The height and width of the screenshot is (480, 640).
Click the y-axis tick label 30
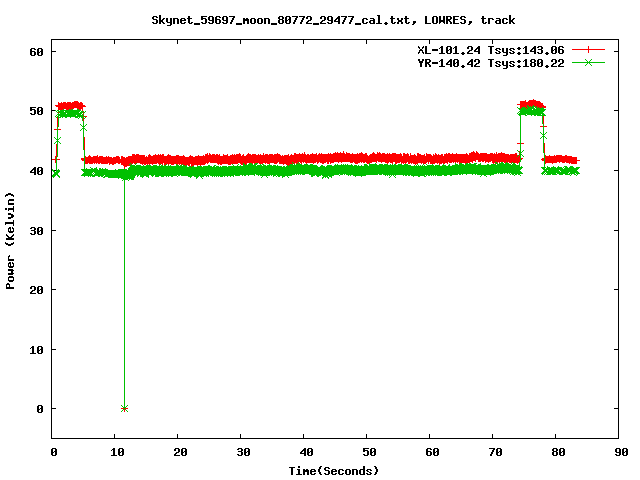(36, 231)
